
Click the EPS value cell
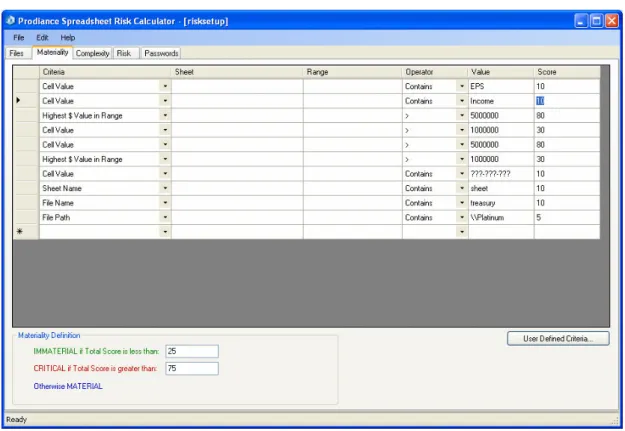[x=501, y=86]
